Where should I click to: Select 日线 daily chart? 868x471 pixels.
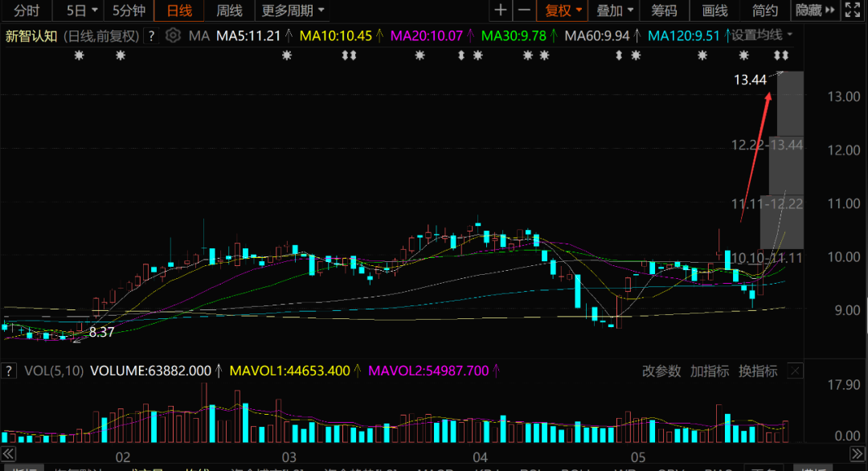[179, 10]
